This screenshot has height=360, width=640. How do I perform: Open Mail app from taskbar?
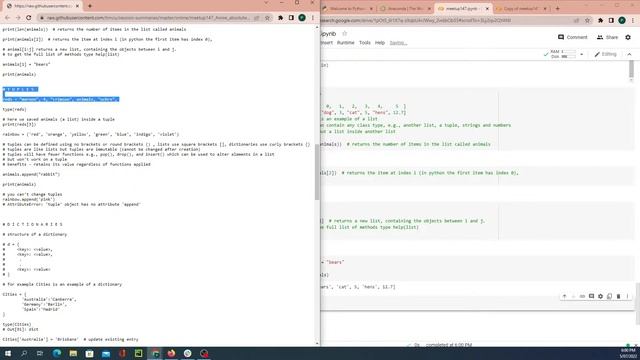tap(106, 353)
